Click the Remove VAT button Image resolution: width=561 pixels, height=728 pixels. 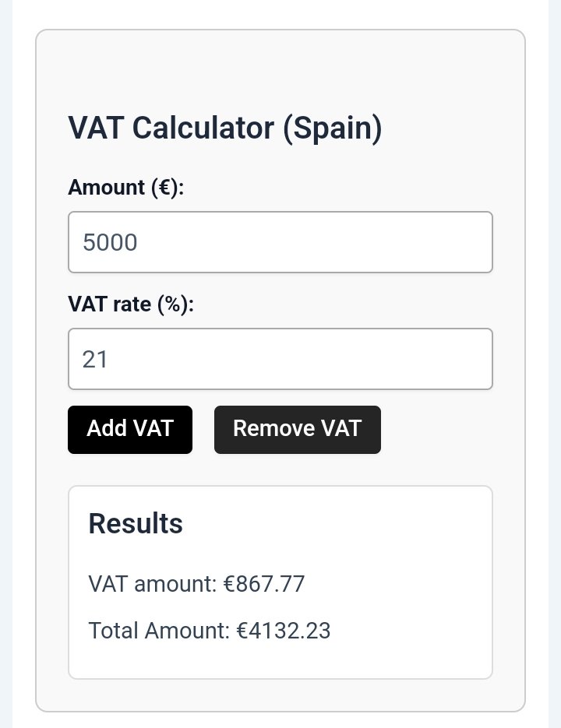click(x=298, y=430)
